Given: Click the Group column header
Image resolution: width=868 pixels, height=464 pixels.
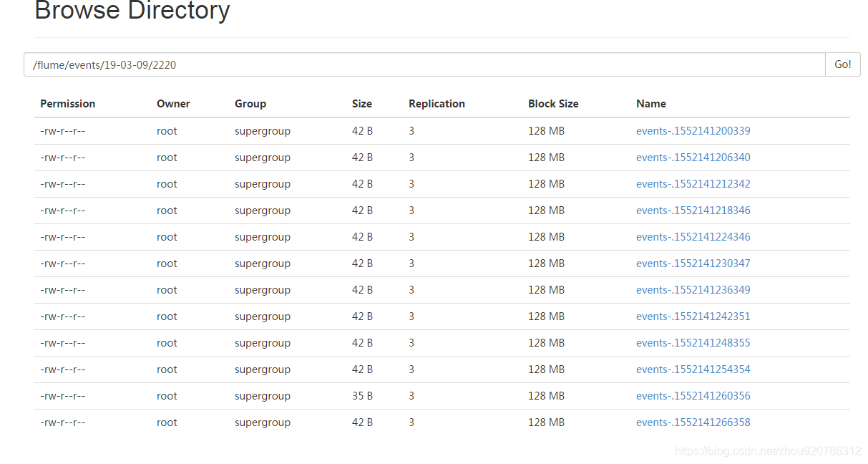Looking at the screenshot, I should click(x=250, y=104).
